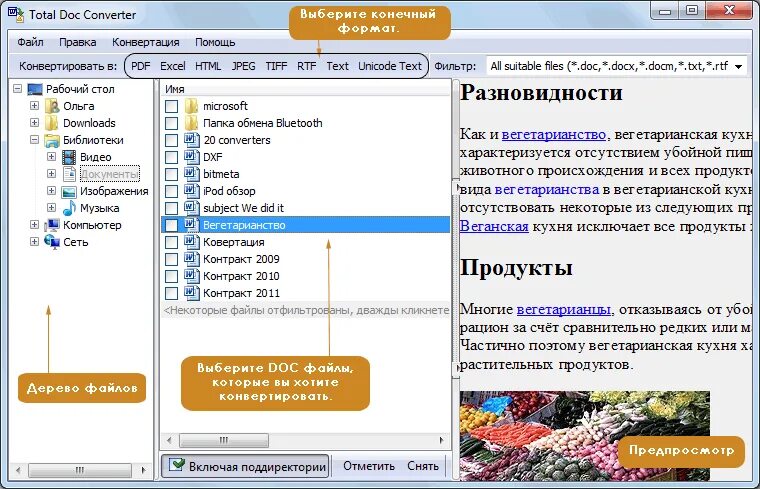Tick the DXF file checkbox

click(x=172, y=158)
